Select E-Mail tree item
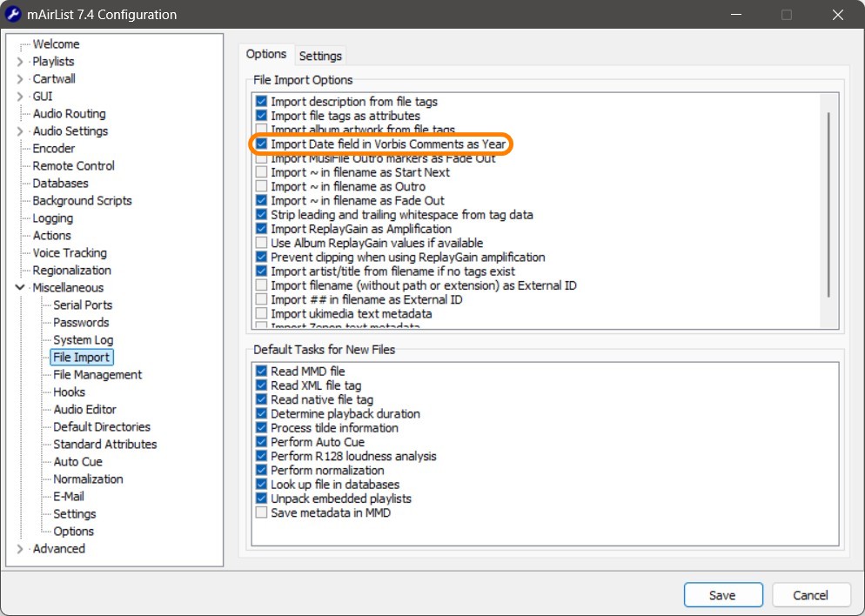Viewport: 865px width, 616px height. pyautogui.click(x=69, y=497)
